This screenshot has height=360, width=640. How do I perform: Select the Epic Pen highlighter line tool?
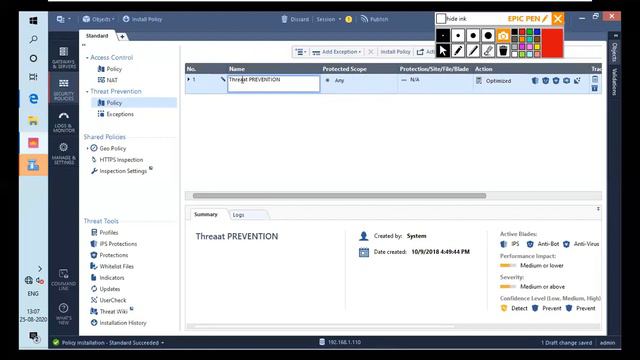click(x=473, y=51)
